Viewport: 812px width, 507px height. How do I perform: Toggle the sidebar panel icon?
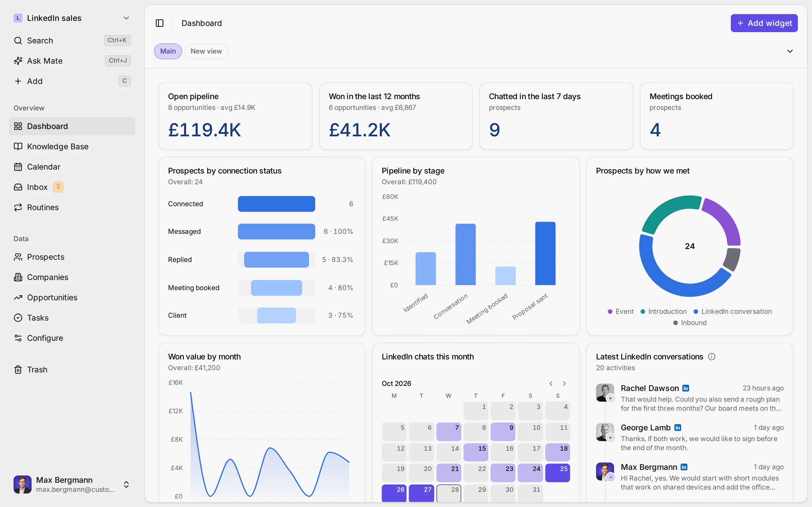coord(159,23)
